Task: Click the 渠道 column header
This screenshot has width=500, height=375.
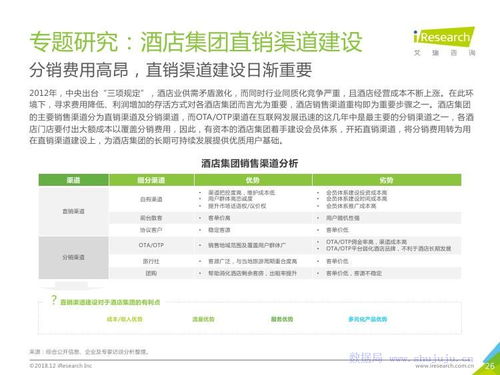Action: coord(73,180)
